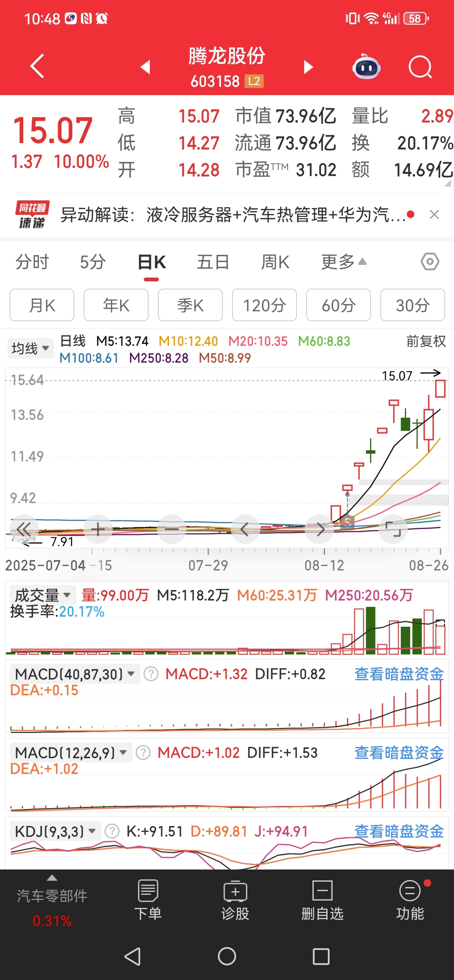Enter fullscreen chart mode

tap(393, 529)
